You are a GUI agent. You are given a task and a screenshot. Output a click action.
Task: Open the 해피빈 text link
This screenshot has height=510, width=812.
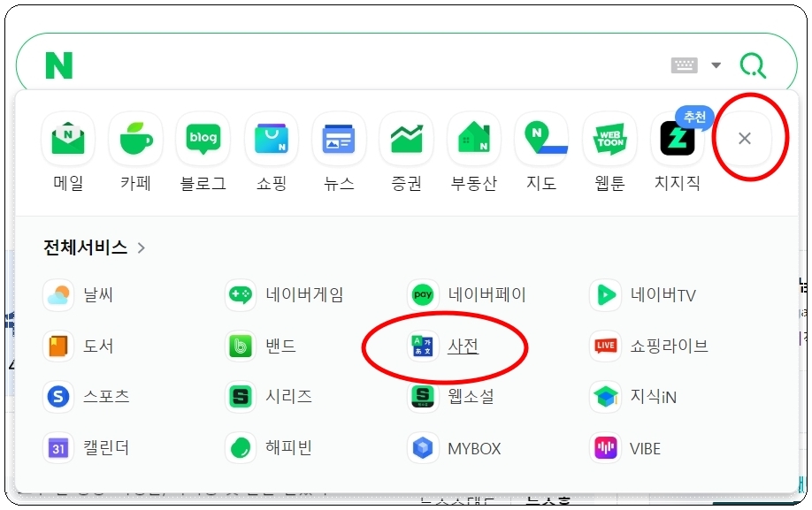point(288,448)
